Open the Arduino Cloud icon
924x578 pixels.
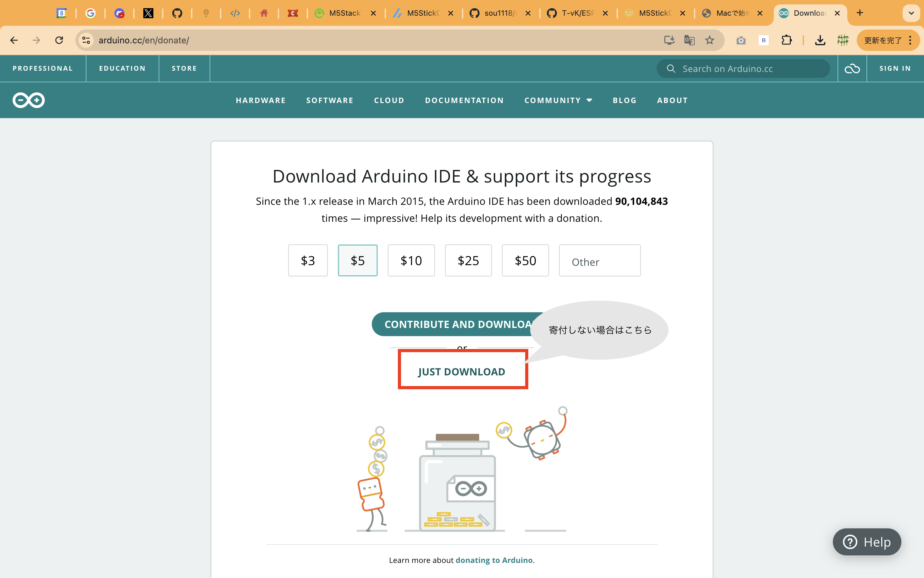click(x=852, y=68)
